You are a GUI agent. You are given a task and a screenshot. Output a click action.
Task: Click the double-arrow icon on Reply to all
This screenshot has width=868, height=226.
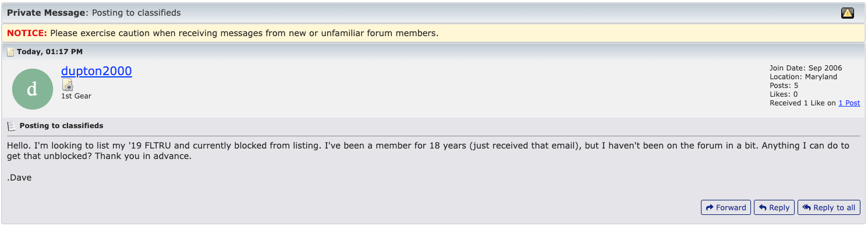coord(807,207)
